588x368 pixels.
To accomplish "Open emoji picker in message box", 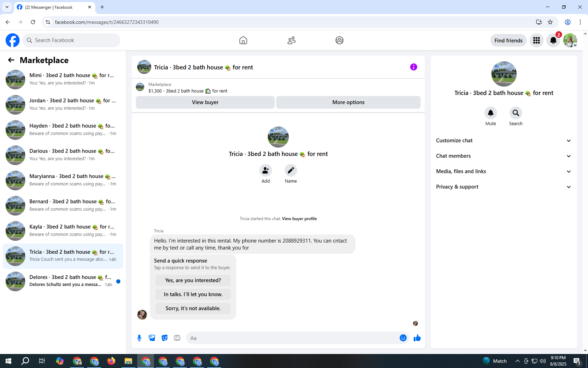I will click(403, 338).
